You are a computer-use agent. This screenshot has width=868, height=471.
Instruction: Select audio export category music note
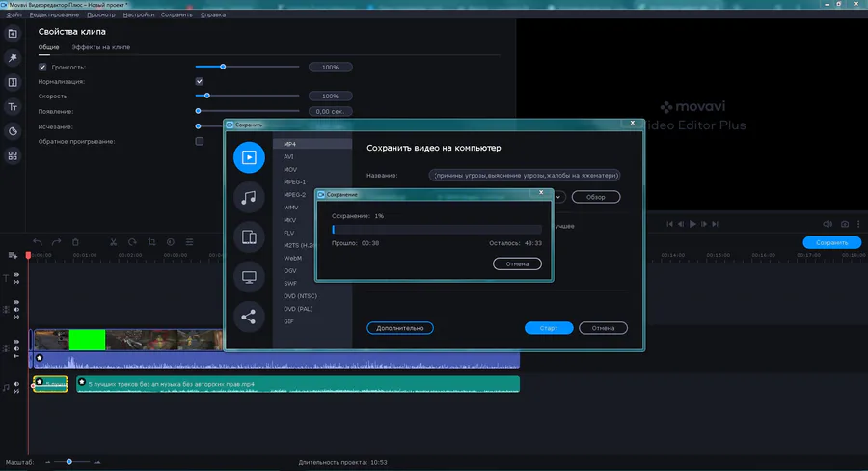(249, 197)
